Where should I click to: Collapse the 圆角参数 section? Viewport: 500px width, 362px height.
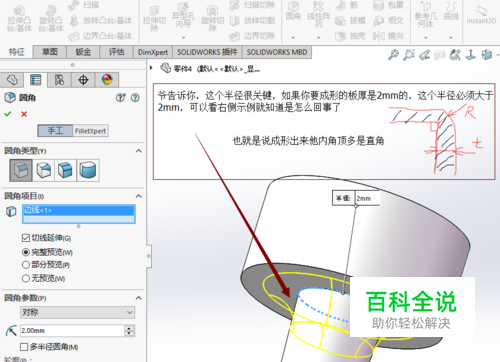(139, 298)
